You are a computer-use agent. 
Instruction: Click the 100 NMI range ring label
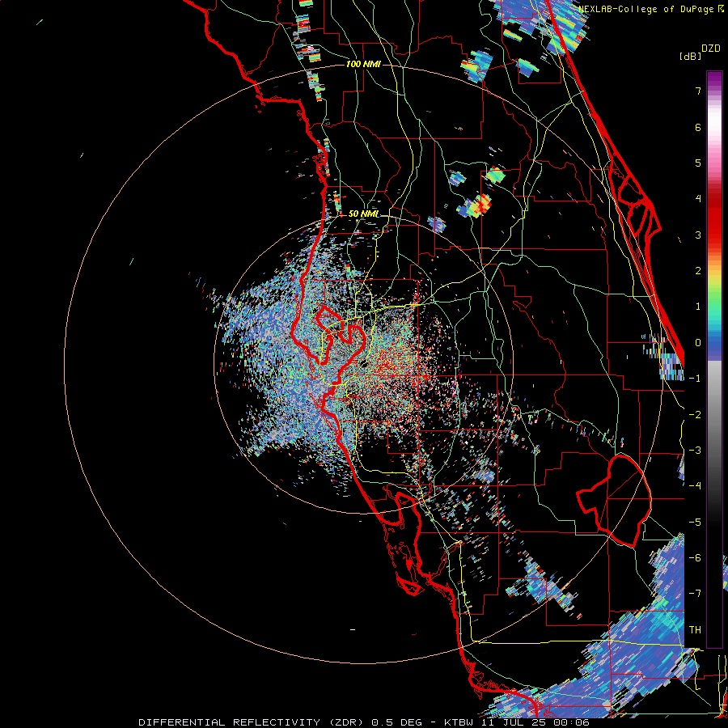[363, 64]
